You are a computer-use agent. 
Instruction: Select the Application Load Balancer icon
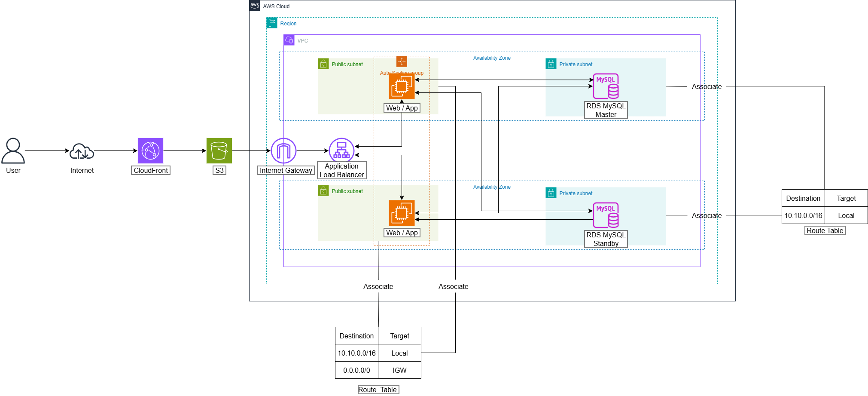[x=341, y=150]
